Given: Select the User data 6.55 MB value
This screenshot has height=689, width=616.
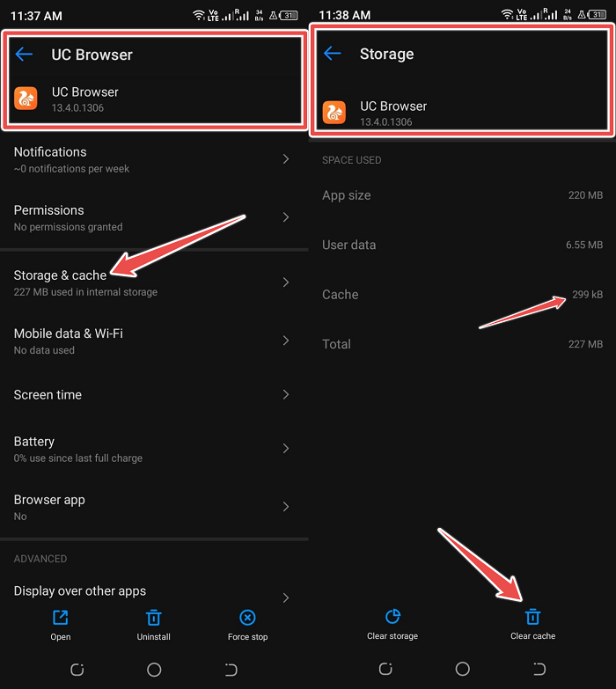Looking at the screenshot, I should pyautogui.click(x=584, y=245).
